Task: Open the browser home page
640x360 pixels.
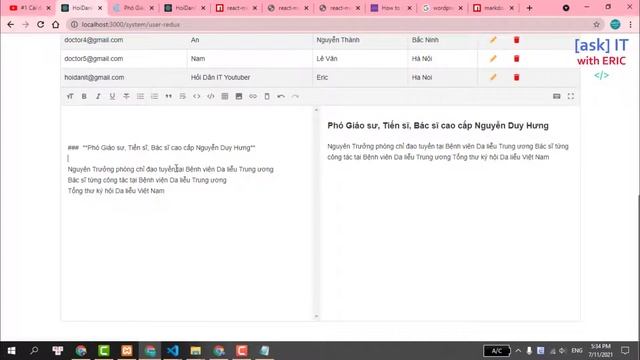Action: click(x=56, y=24)
